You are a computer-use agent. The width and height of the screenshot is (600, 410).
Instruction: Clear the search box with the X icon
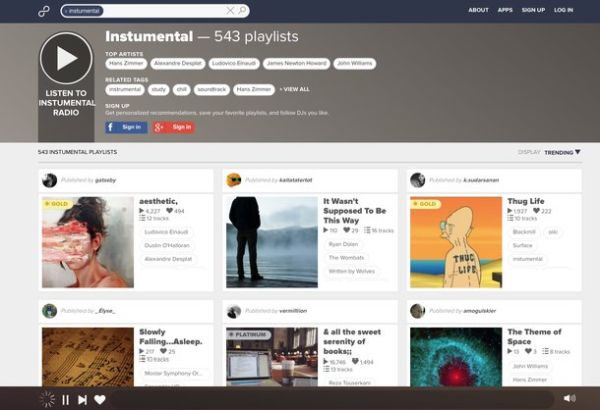point(230,11)
